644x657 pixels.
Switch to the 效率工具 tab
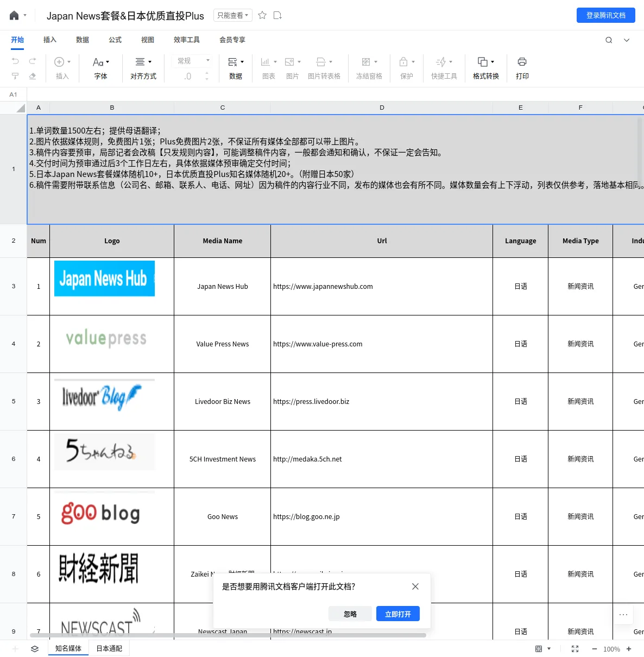(x=187, y=40)
